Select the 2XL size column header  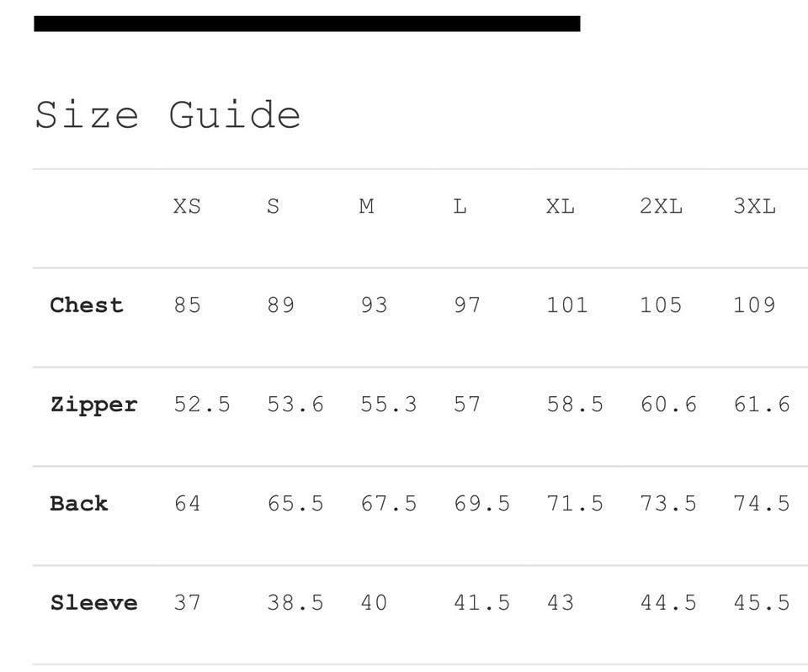pos(662,207)
